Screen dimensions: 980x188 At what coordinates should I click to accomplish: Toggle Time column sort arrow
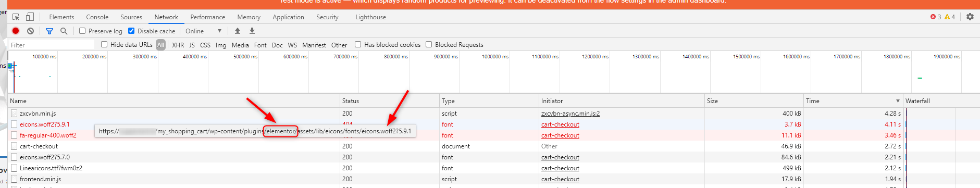898,101
